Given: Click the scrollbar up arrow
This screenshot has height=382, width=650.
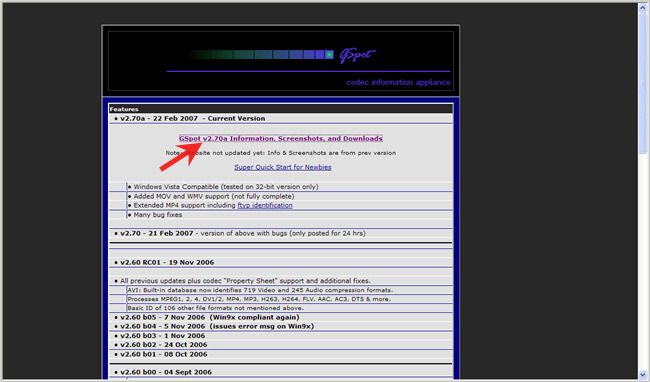Looking at the screenshot, I should coord(644,7).
